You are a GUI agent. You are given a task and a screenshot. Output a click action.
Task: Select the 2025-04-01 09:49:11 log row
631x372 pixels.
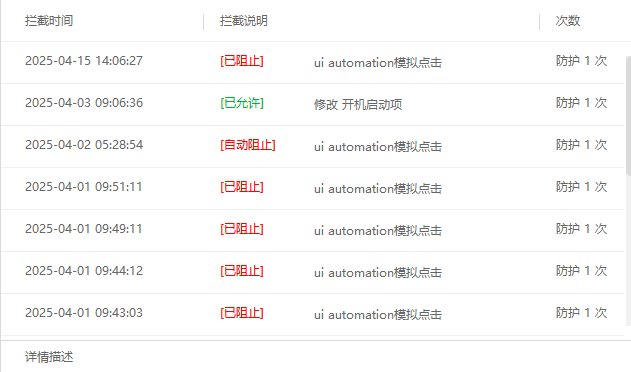click(313, 230)
